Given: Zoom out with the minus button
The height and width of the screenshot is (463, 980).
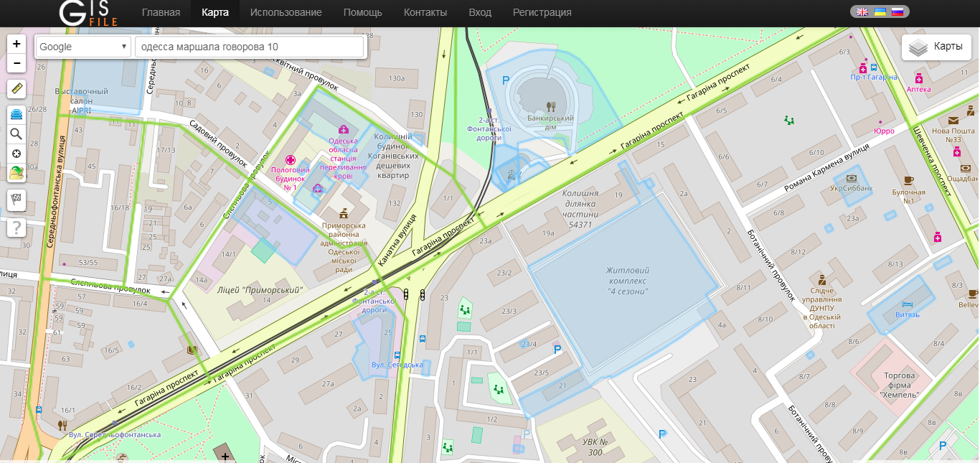Looking at the screenshot, I should coord(17,63).
